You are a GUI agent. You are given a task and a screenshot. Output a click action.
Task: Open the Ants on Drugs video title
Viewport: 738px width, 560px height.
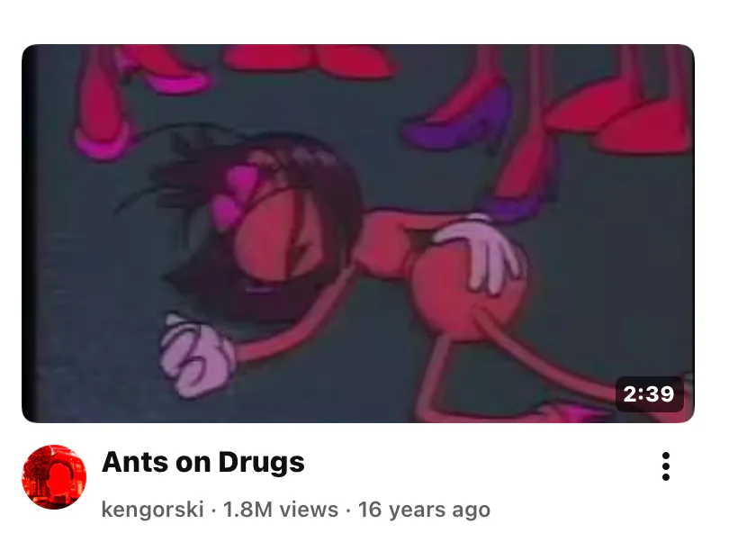tap(202, 462)
